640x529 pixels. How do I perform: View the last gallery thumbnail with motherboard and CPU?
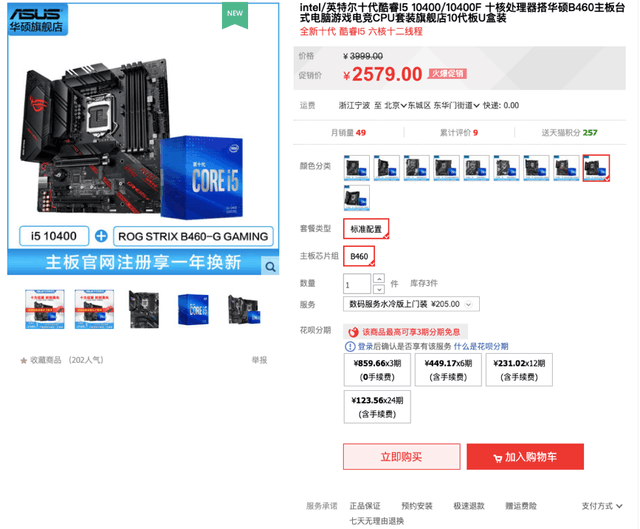(x=243, y=309)
